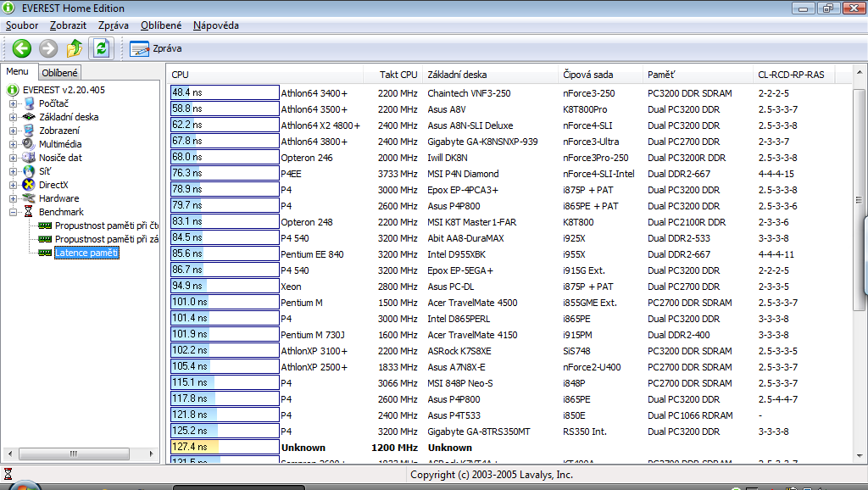
Task: Sort by the Paměť column header
Action: [x=698, y=75]
